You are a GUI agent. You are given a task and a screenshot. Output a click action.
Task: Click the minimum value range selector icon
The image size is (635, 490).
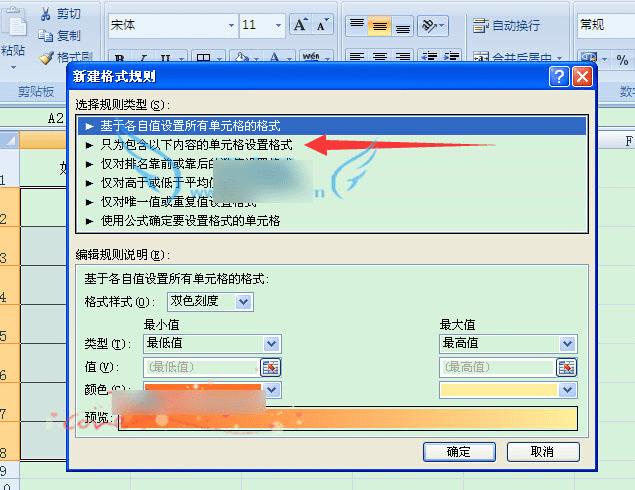[x=271, y=368]
